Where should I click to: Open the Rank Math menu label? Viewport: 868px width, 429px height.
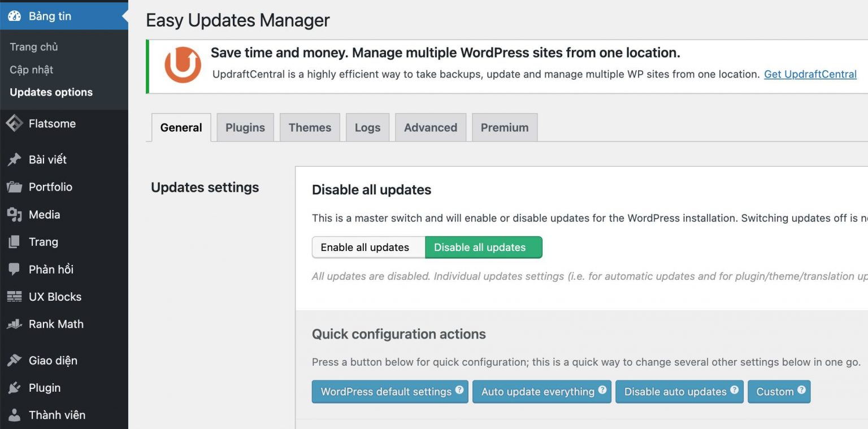point(56,324)
